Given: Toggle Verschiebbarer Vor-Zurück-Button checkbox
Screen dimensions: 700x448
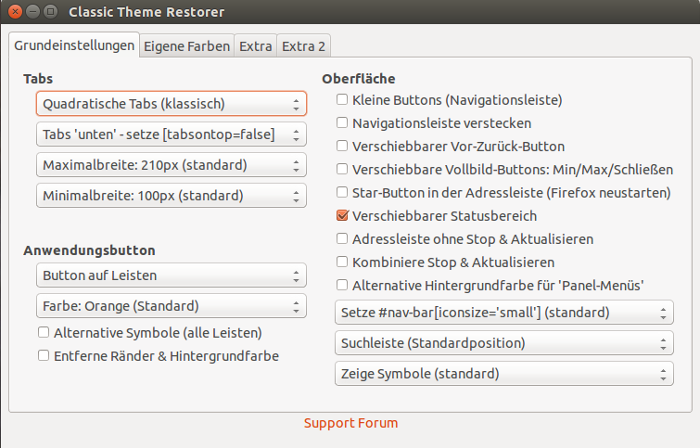Looking at the screenshot, I should pyautogui.click(x=343, y=146).
